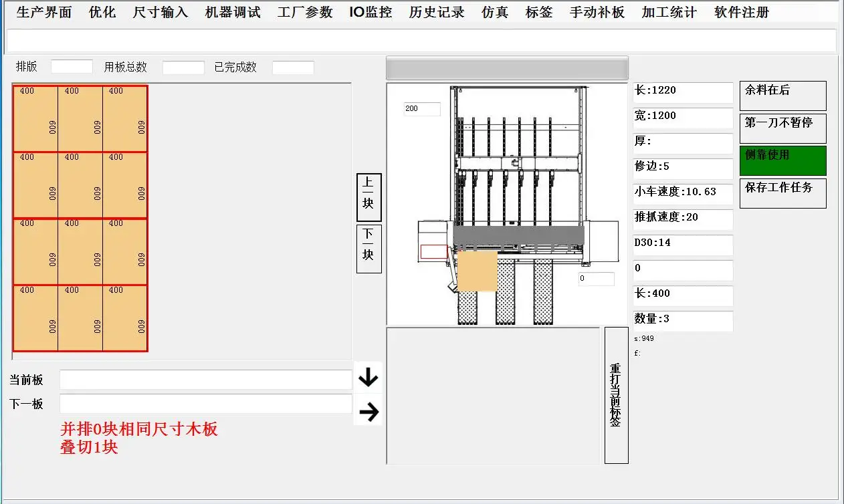Click the orange panel in machine diagram
844x504 pixels.
[x=477, y=271]
